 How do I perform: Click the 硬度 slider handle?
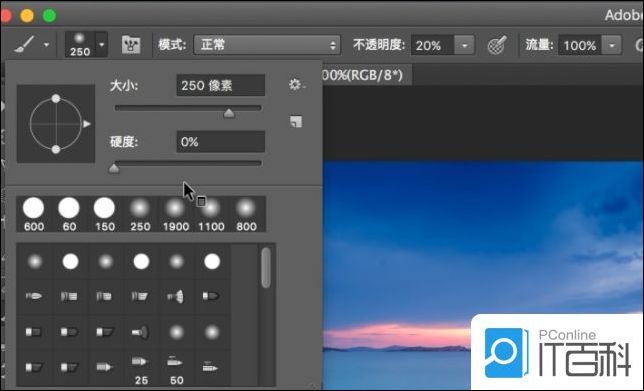[114, 168]
